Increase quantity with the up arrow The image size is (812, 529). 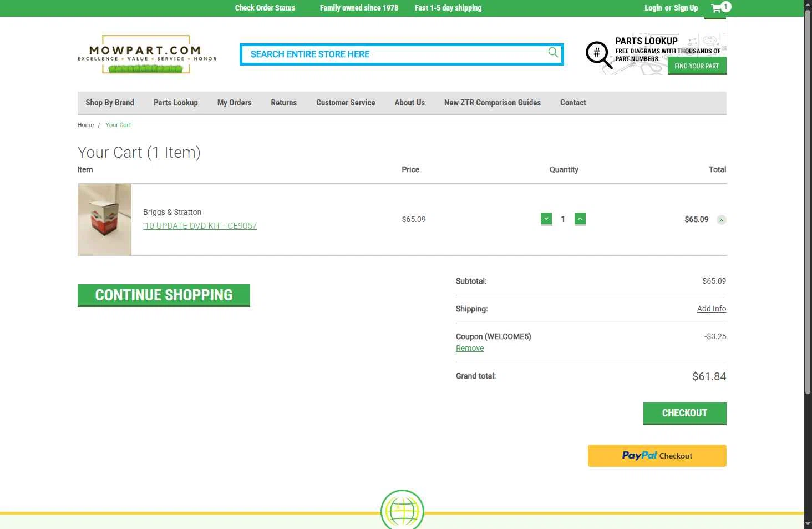tap(580, 219)
